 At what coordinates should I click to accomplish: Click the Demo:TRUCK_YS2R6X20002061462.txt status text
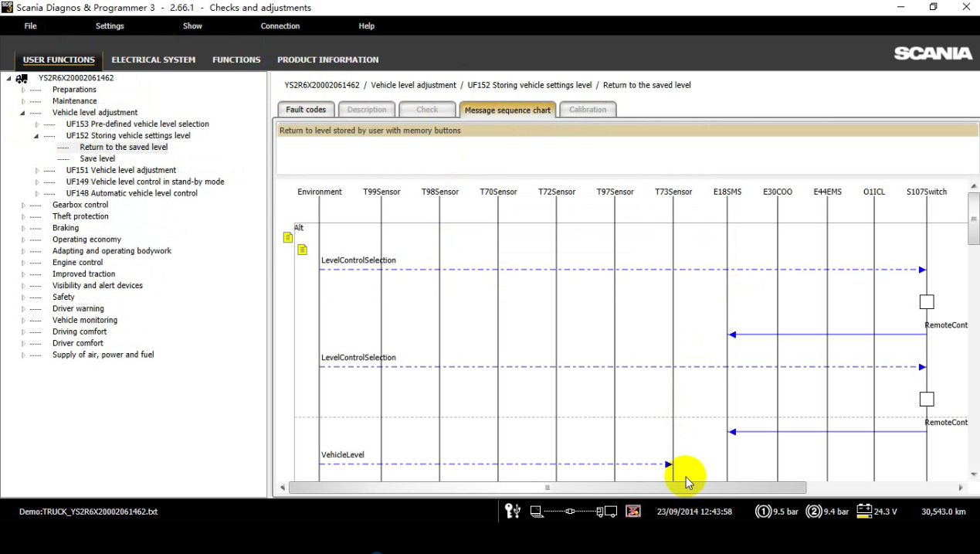pyautogui.click(x=88, y=512)
